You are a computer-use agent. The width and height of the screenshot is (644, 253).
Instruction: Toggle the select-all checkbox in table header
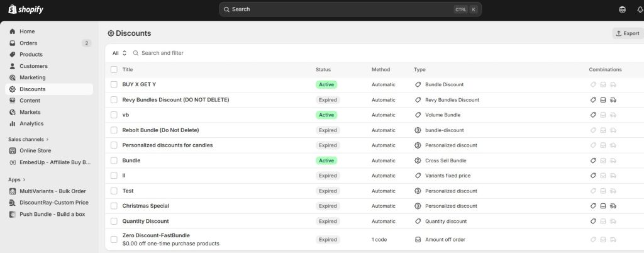point(114,69)
